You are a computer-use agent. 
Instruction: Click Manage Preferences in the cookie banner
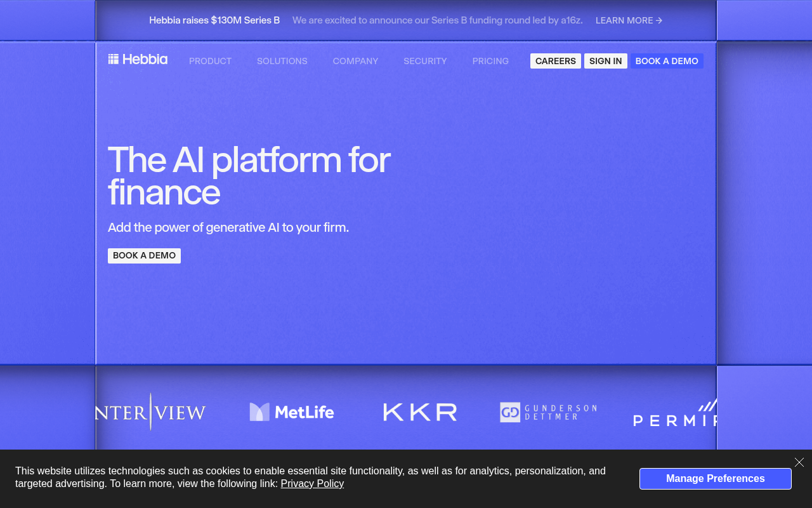point(715,478)
